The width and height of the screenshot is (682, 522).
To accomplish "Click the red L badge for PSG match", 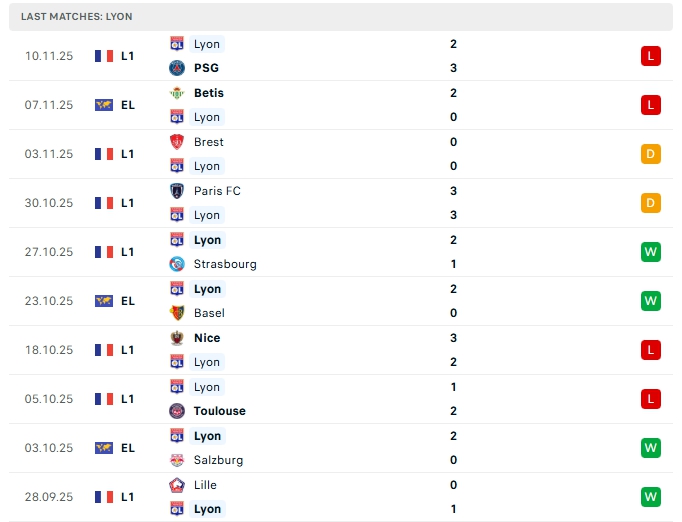I will point(651,56).
